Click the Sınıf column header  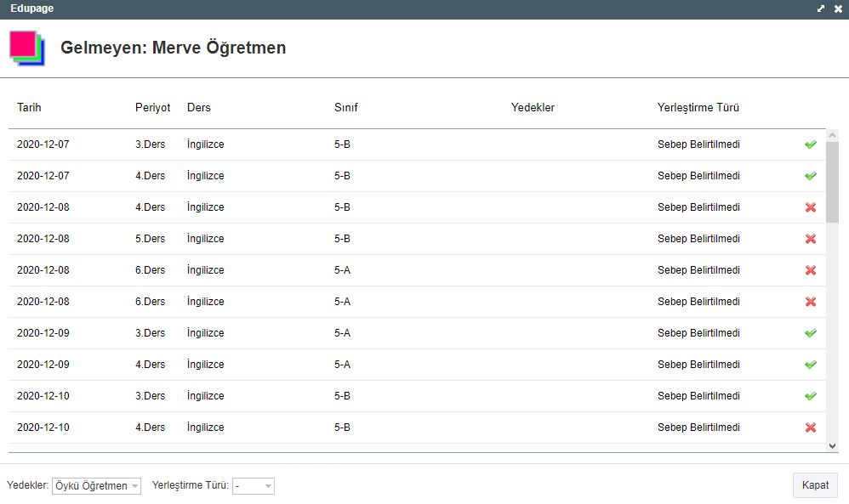346,108
